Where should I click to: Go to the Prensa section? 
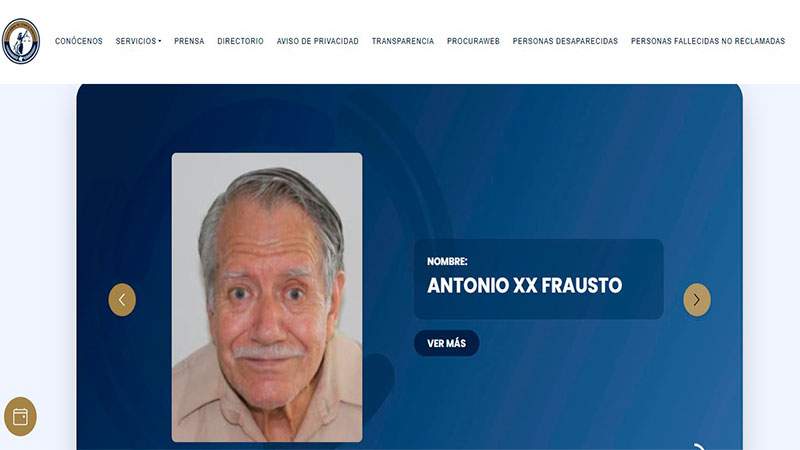click(189, 41)
